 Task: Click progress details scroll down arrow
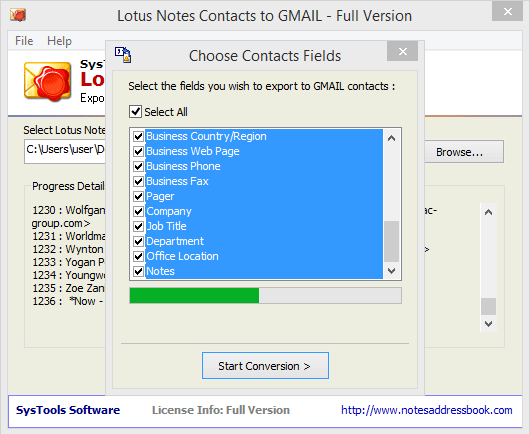pyautogui.click(x=488, y=324)
